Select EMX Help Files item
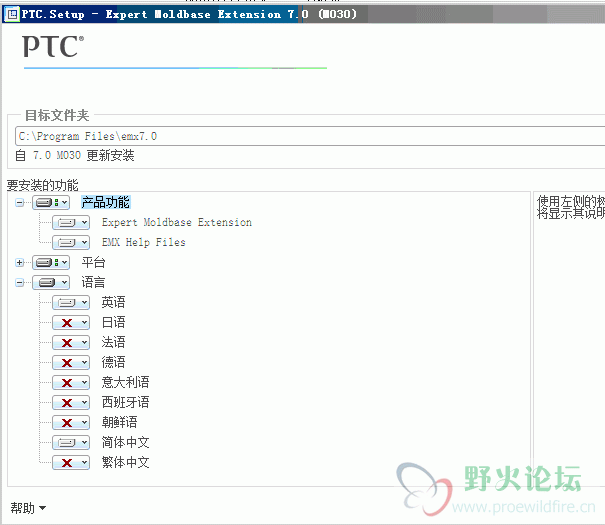This screenshot has height=525, width=605. point(144,242)
